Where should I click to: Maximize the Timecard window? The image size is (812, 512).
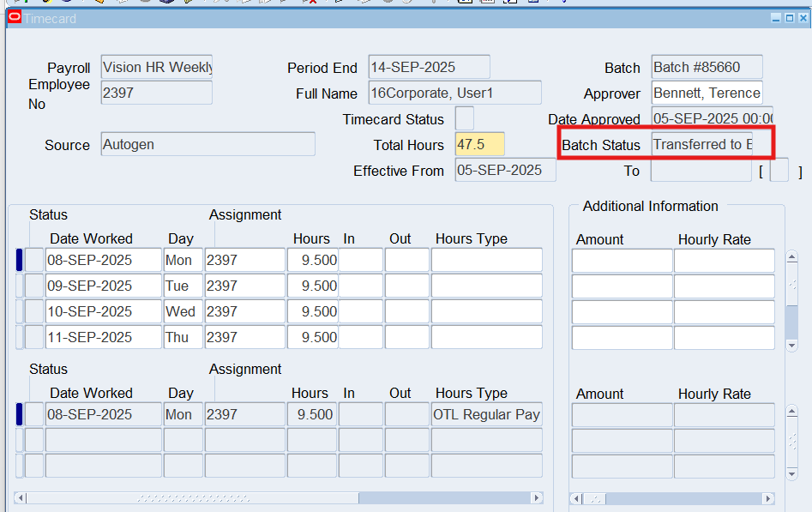click(x=790, y=18)
